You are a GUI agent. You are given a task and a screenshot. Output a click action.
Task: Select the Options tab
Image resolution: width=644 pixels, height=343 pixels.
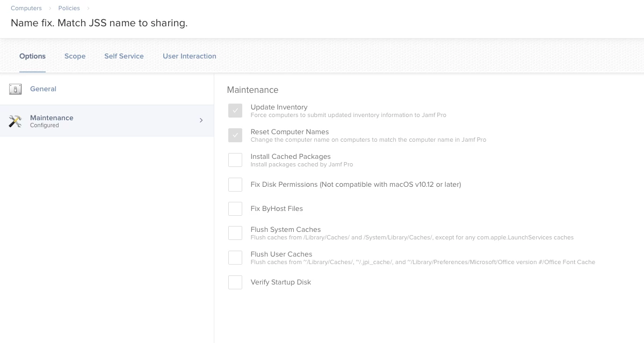pyautogui.click(x=32, y=56)
